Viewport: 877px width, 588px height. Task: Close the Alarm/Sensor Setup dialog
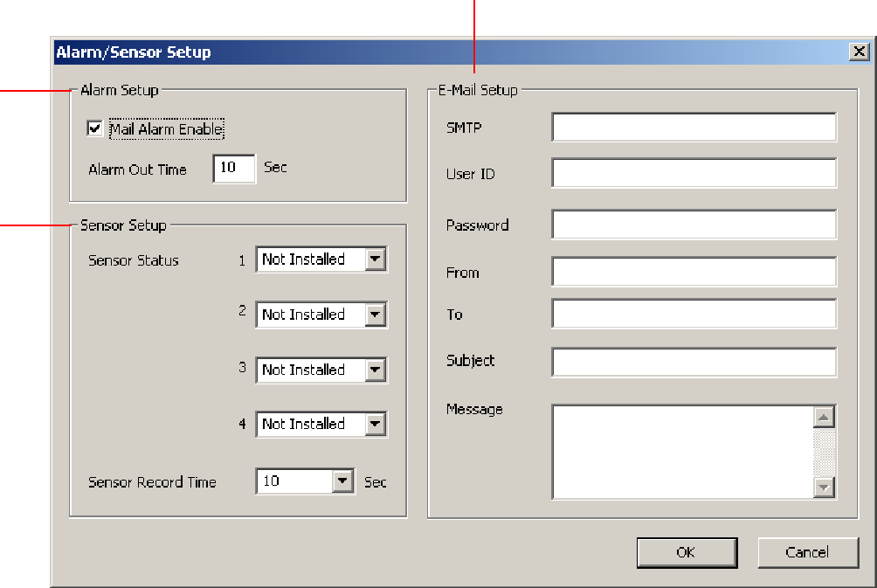tap(860, 52)
